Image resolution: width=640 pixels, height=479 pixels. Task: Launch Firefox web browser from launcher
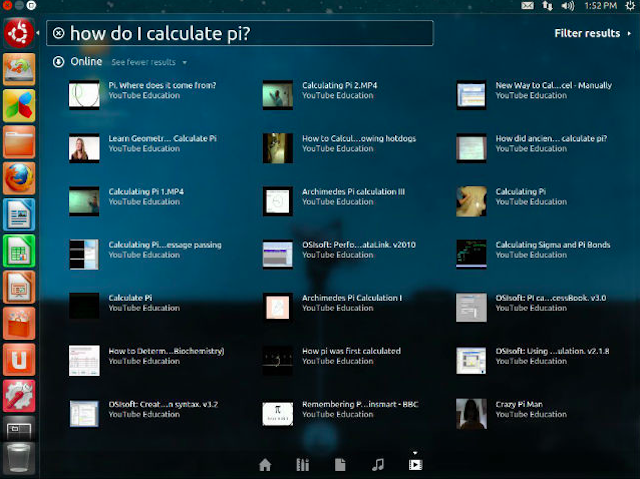19,178
